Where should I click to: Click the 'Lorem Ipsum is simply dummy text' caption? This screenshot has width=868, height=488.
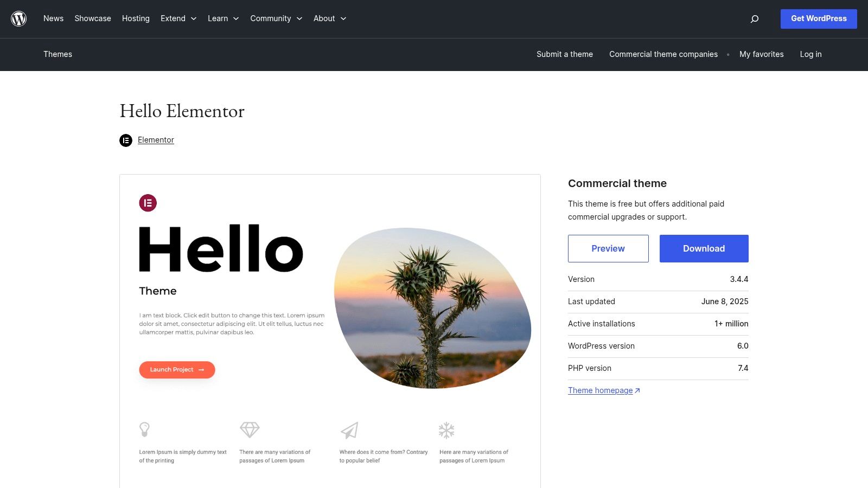coord(183,452)
